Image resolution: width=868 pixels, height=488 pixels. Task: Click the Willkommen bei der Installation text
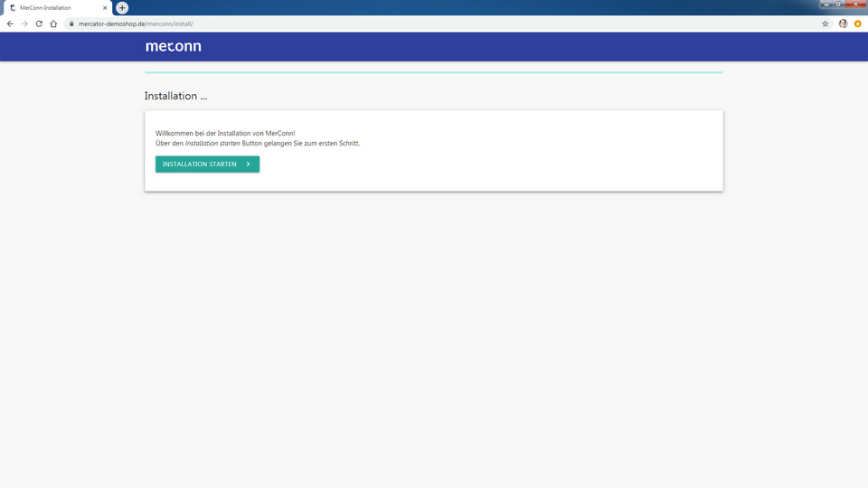point(225,134)
